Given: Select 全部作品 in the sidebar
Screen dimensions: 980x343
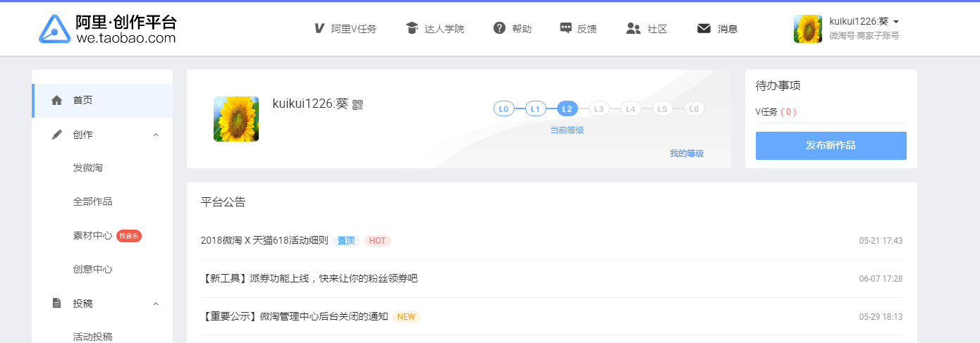Looking at the screenshot, I should [x=93, y=201].
